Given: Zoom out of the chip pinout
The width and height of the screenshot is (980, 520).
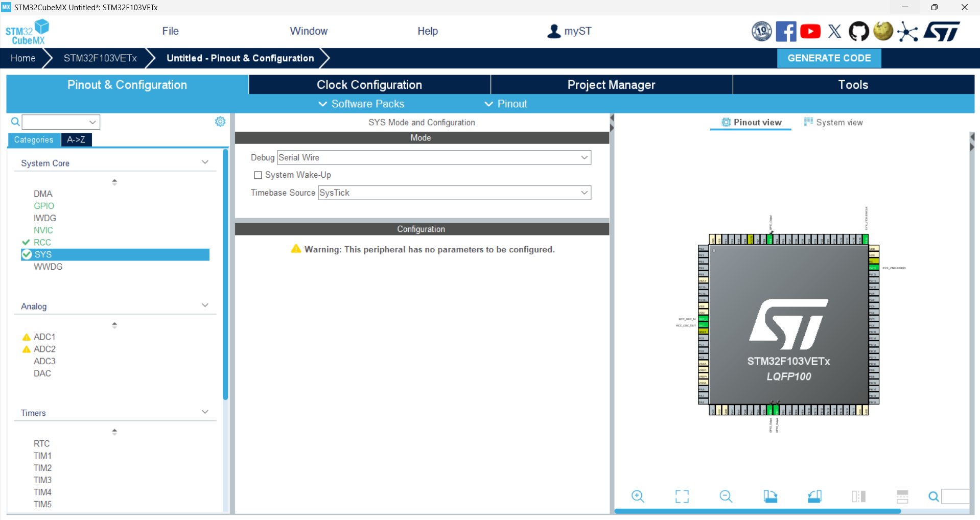Looking at the screenshot, I should click(726, 496).
